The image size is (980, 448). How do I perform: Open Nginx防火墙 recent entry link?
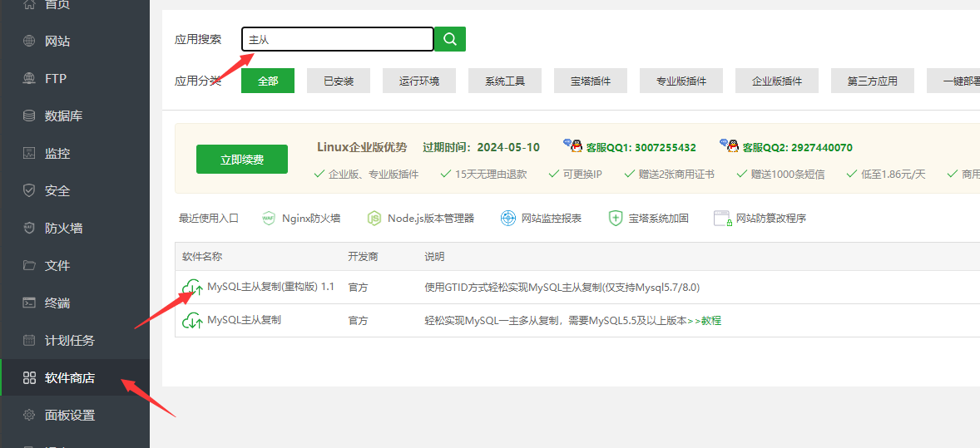tap(311, 218)
